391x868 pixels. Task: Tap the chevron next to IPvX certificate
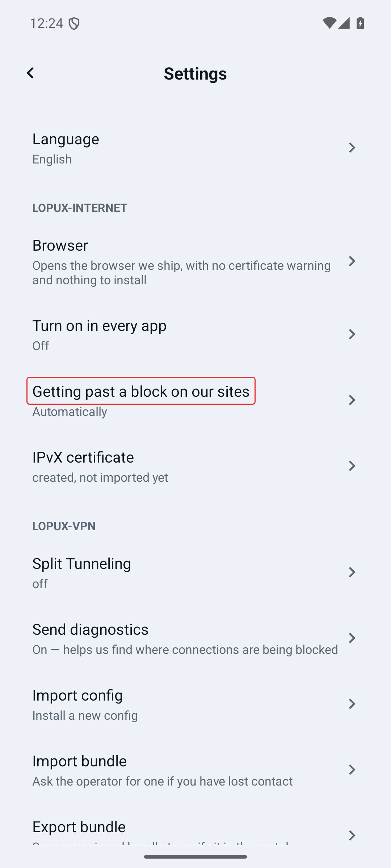352,466
